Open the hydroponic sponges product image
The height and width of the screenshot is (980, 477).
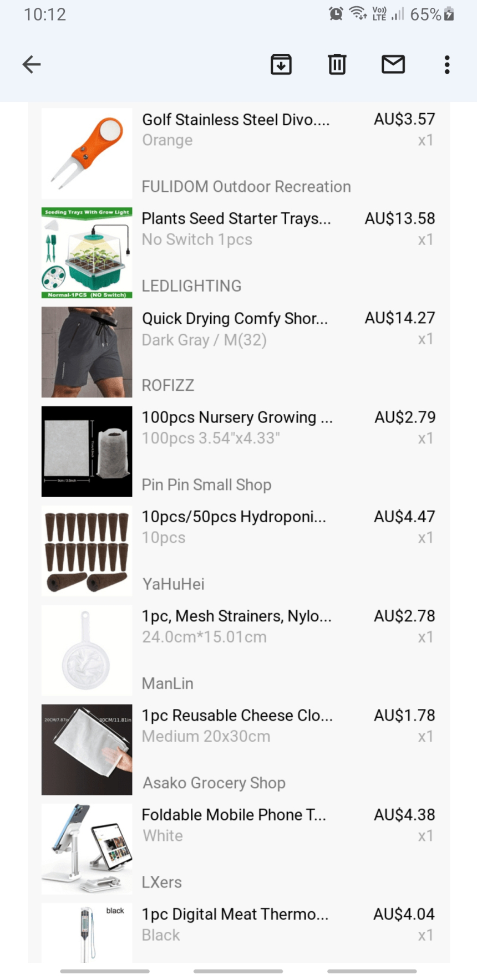coord(87,551)
